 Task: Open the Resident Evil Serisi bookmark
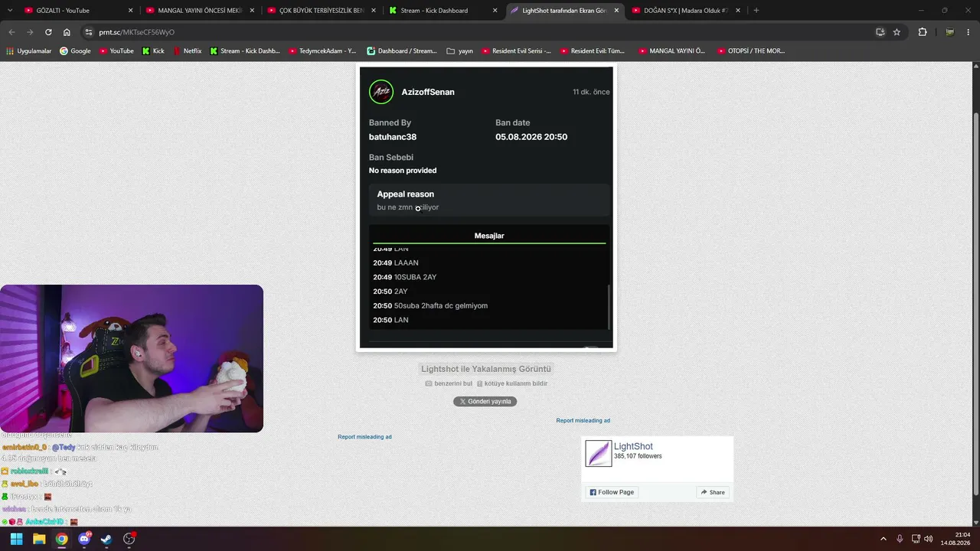(x=515, y=51)
